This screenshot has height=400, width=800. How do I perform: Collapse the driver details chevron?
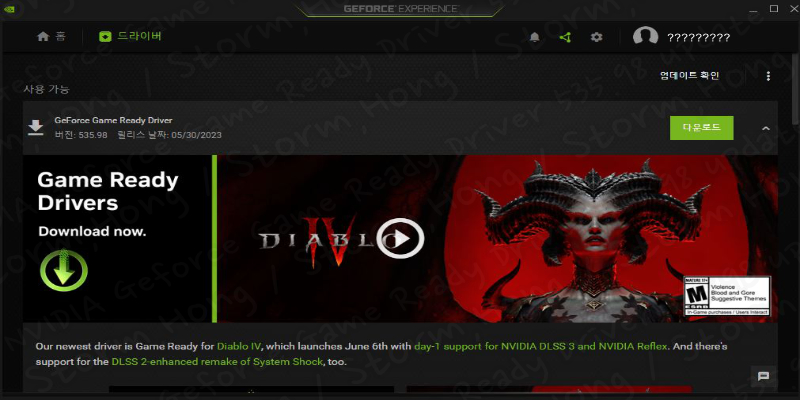tap(766, 128)
